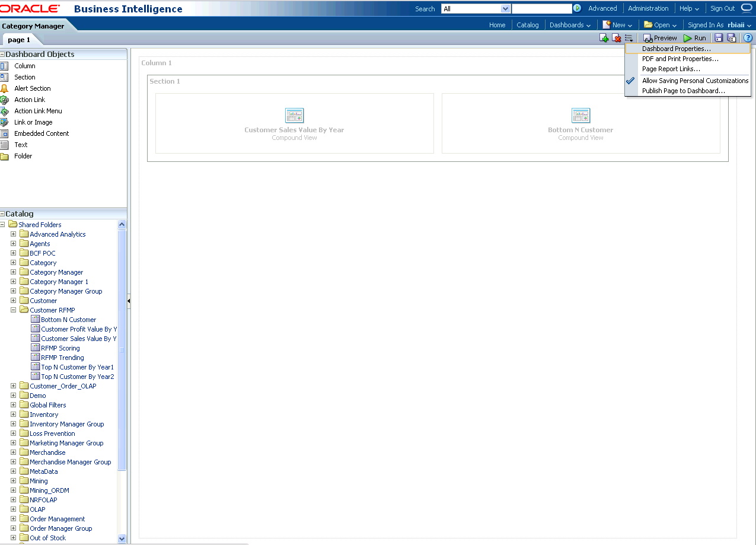
Task: Click the Alert Section bell icon
Action: [5, 88]
